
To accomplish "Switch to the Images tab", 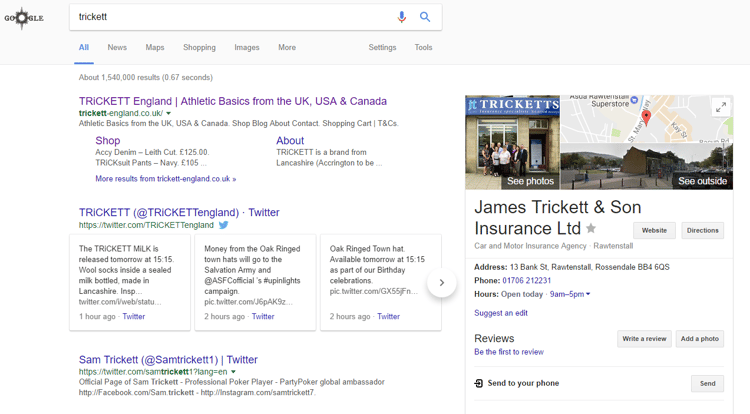I will [x=246, y=47].
